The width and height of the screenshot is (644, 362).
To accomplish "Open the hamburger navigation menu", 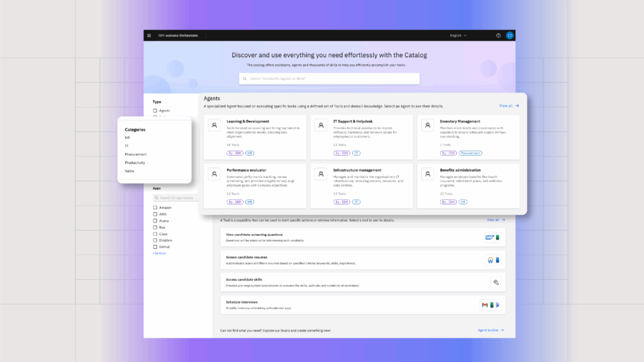I will pos(149,36).
